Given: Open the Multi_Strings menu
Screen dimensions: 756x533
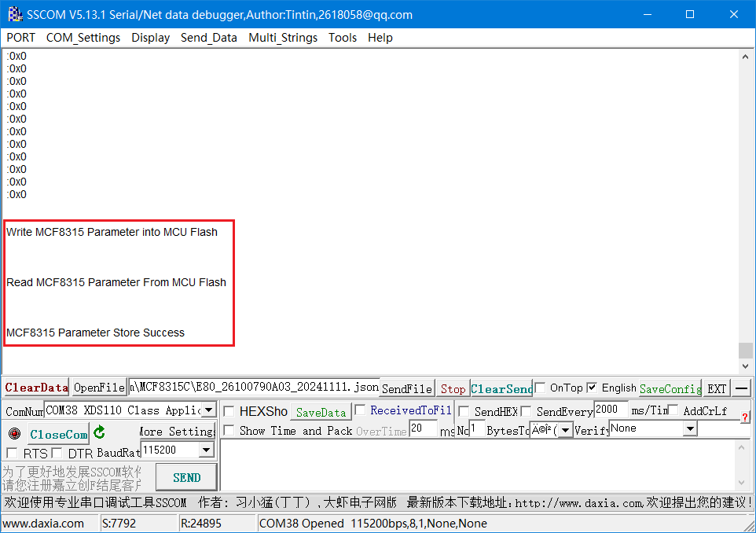Looking at the screenshot, I should click(x=283, y=37).
